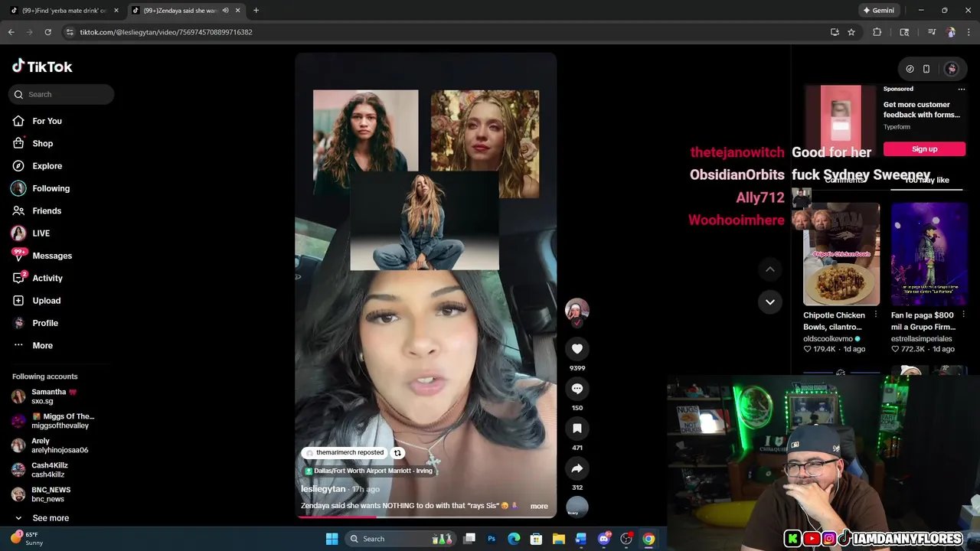980x551 pixels.
Task: Click themarimerch reposted label
Action: pyautogui.click(x=345, y=452)
